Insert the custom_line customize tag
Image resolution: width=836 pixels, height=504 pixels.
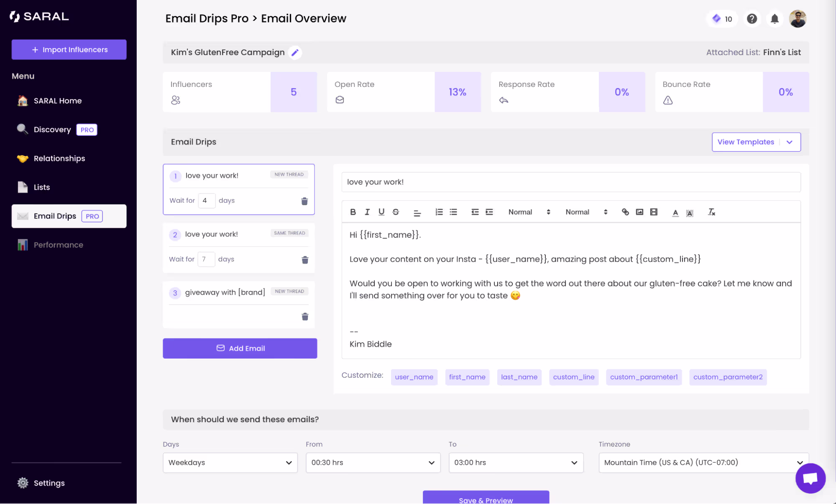coord(573,377)
